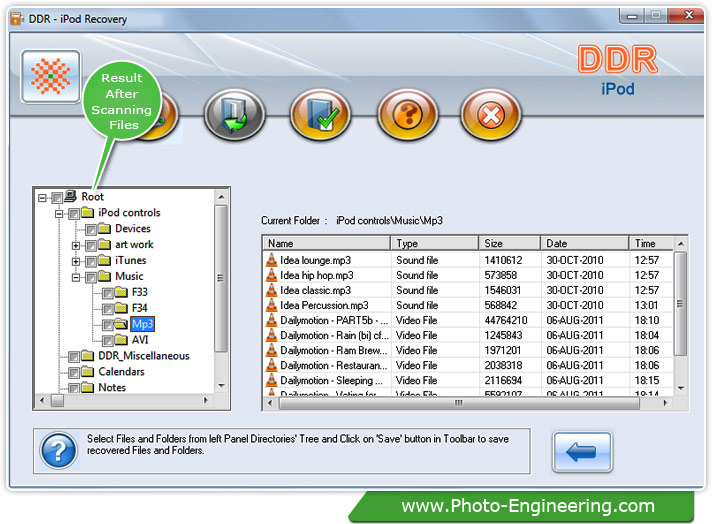Check the Devices folder checkbox
Screen dimensions: 712x524
[91, 230]
